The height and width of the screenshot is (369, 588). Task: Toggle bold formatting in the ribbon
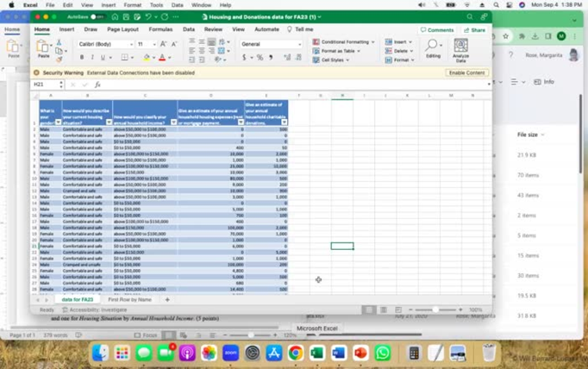point(82,58)
